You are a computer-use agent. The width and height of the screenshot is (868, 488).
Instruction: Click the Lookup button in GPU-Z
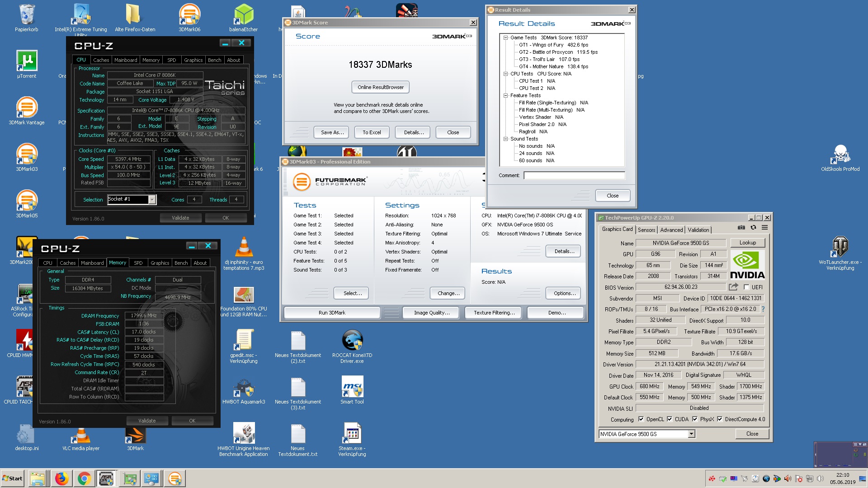pyautogui.click(x=747, y=243)
